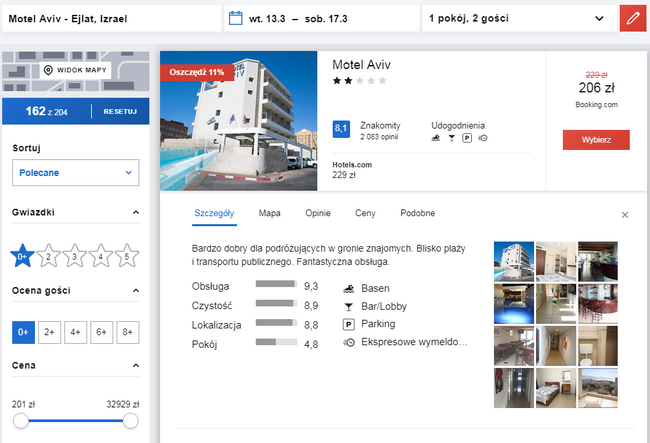Click the Hotels.com 229 zł offer
The width and height of the screenshot is (650, 443).
pyautogui.click(x=352, y=170)
